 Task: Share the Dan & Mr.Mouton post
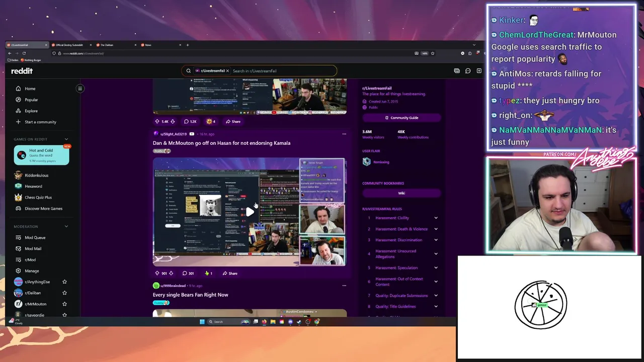tap(230, 273)
